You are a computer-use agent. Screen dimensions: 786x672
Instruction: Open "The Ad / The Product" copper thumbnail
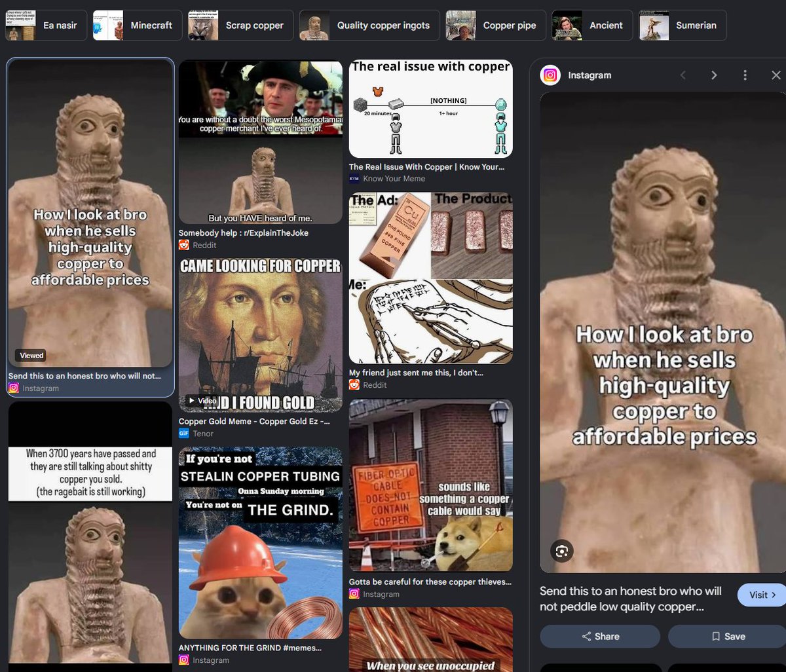(431, 278)
